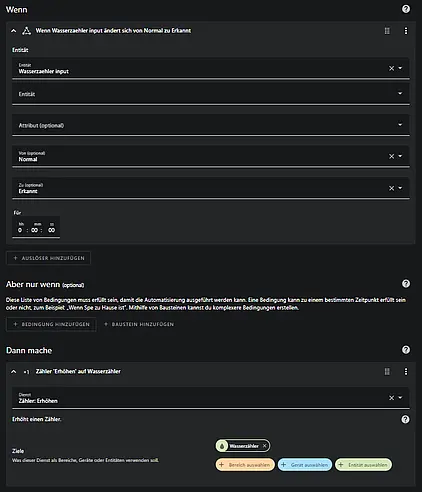The height and width of the screenshot is (492, 422).
Task: Open the empty Entität dropdown
Action: pyautogui.click(x=211, y=94)
